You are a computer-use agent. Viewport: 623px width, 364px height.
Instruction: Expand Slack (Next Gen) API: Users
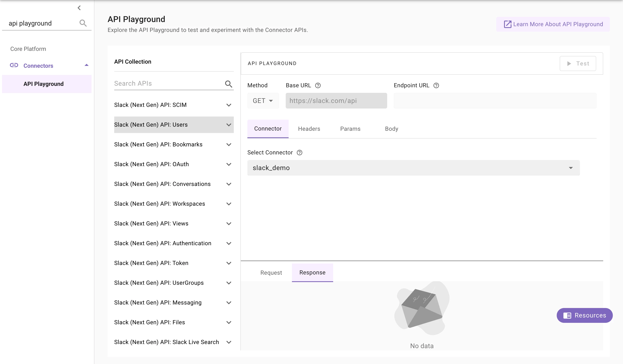tap(229, 125)
